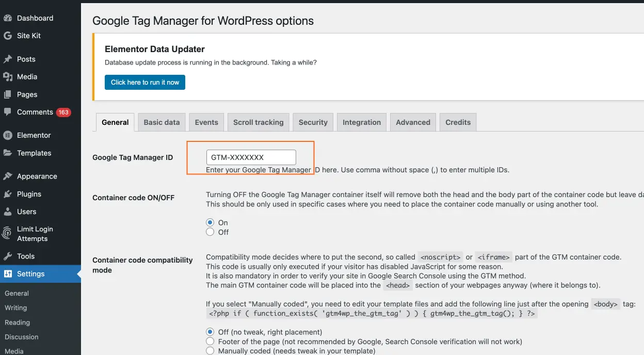Click the 'Container code ON/OFF' label
The width and height of the screenshot is (644, 355).
coord(134,198)
